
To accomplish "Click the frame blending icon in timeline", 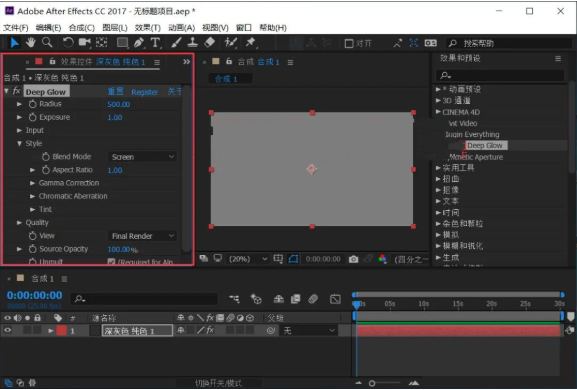I will point(295,299).
